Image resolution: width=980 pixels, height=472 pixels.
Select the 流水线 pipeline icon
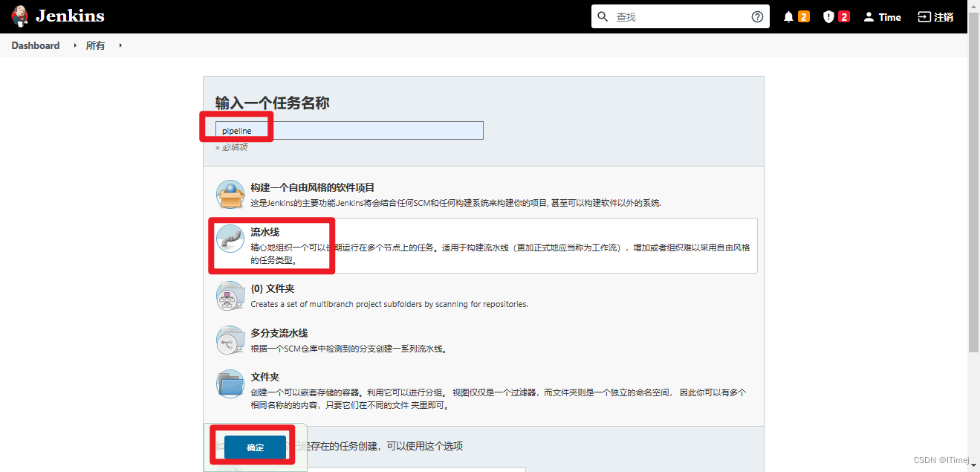pos(230,239)
